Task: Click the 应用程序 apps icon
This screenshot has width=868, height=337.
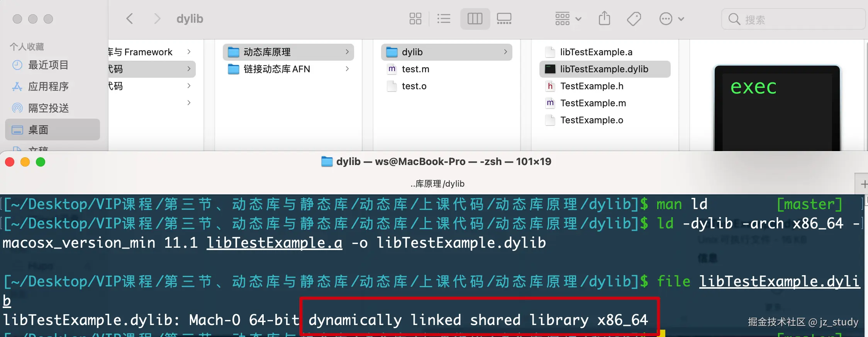Action: 17,87
